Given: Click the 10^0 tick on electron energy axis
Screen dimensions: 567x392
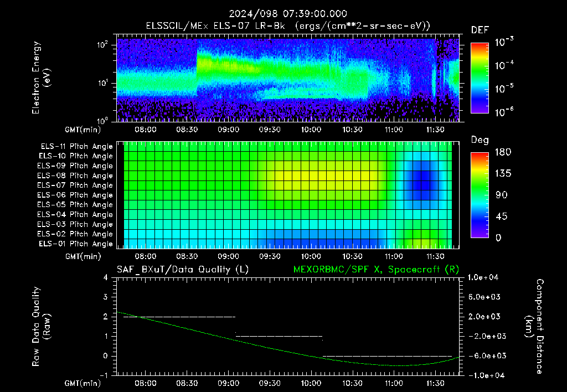Looking at the screenshot, I should [102, 120].
